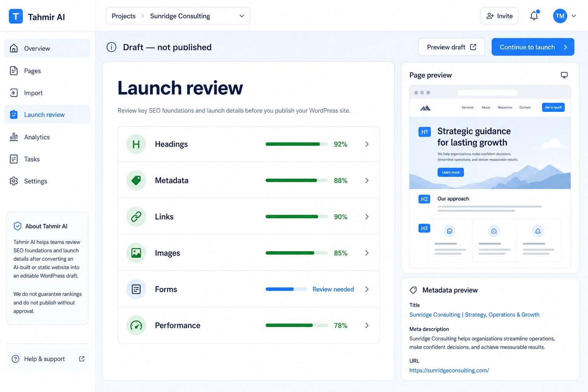Click the 92% Headings score
The height and width of the screenshot is (392, 588).
(341, 144)
